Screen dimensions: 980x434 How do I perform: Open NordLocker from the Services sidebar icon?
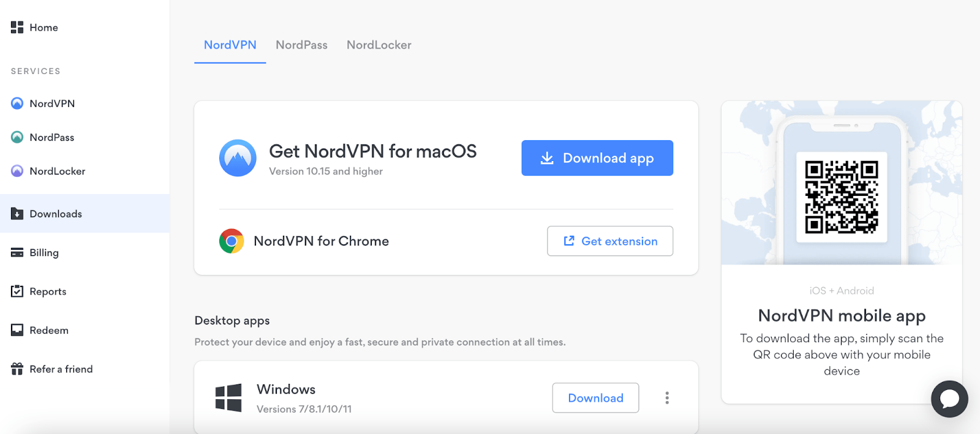(x=17, y=171)
